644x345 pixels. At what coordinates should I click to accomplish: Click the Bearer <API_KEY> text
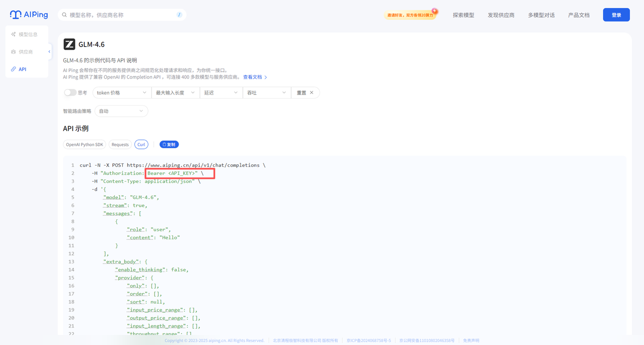(172, 173)
